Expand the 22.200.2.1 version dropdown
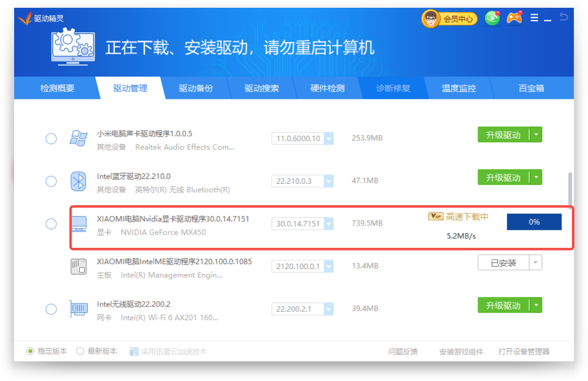This screenshot has width=588, height=381. (x=329, y=309)
